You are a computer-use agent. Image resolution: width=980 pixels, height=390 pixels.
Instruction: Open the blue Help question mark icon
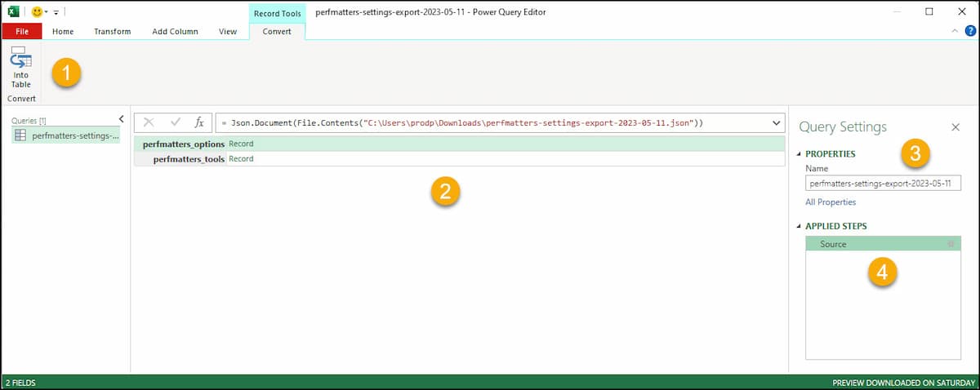point(970,31)
